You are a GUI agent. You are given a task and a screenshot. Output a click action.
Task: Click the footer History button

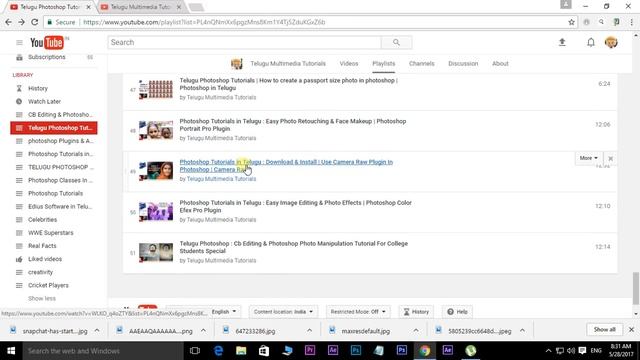tap(416, 311)
